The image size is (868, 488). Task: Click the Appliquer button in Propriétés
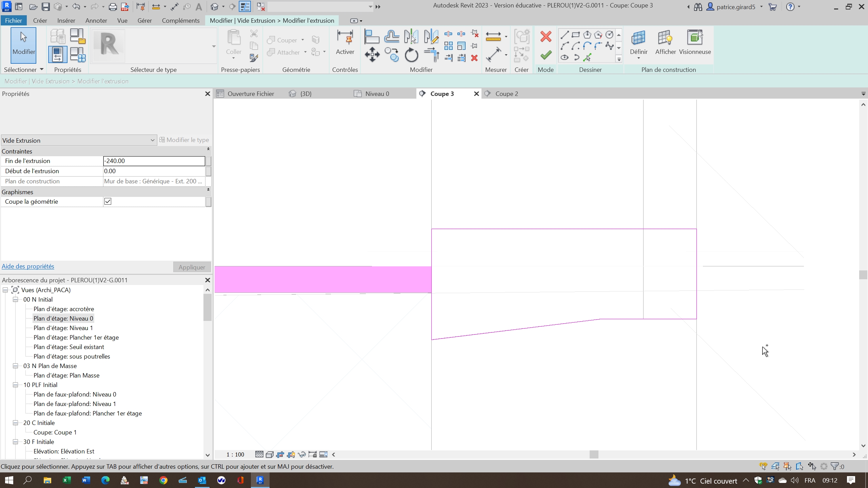[192, 267]
